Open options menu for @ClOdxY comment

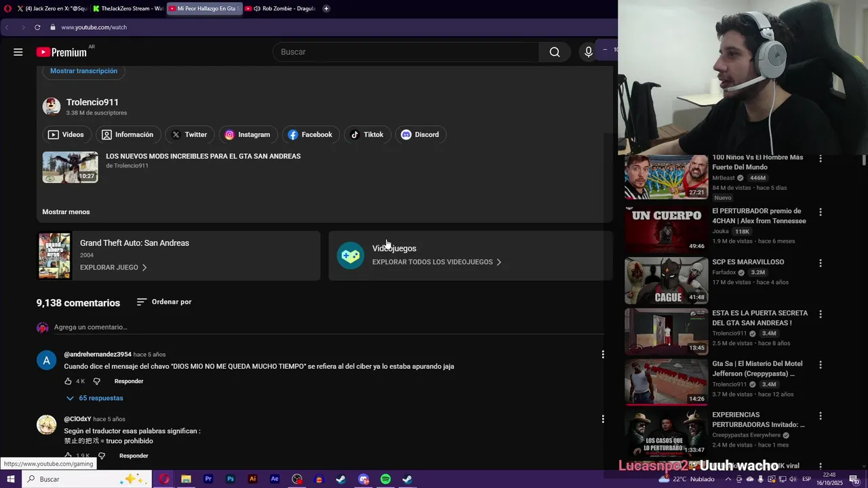pyautogui.click(x=603, y=419)
